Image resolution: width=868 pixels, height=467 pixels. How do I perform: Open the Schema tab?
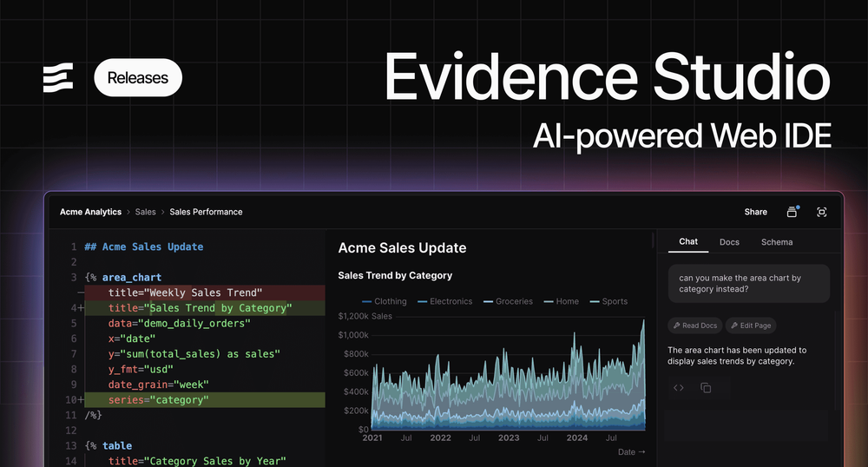point(777,242)
